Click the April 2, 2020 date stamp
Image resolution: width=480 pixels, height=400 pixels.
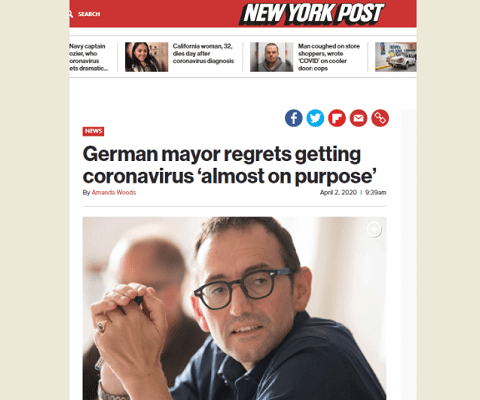tap(338, 192)
